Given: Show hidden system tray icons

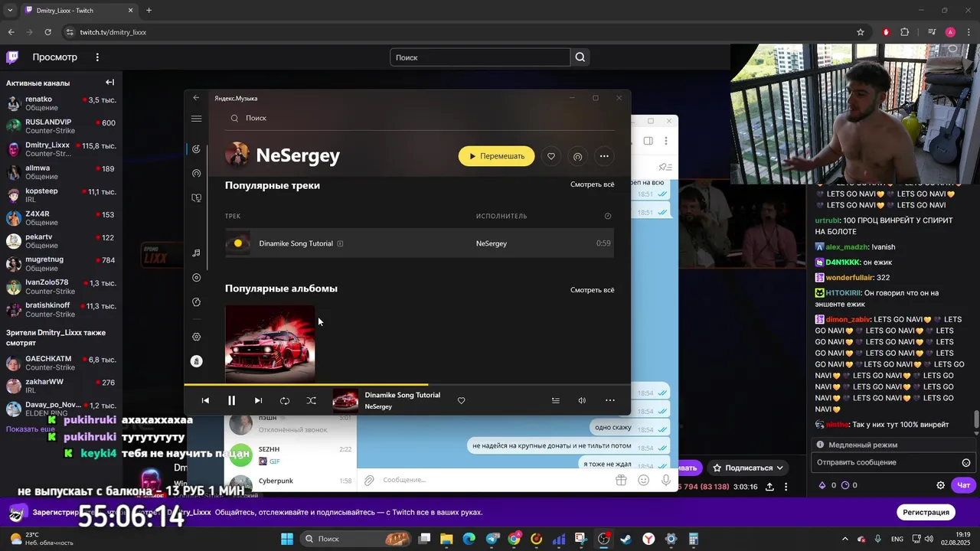Looking at the screenshot, I should pyautogui.click(x=845, y=539).
